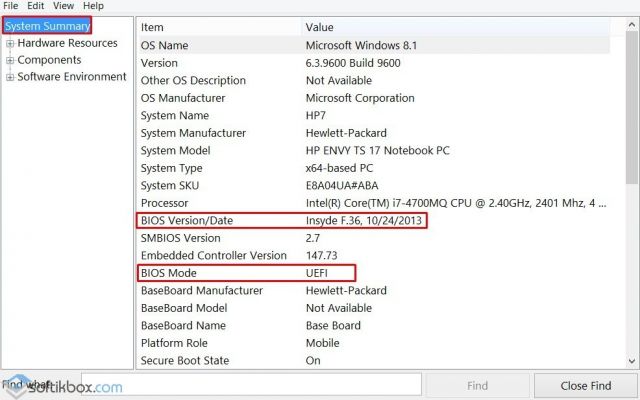Viewport: 640px width, 400px height.
Task: Click the Close Find button
Action: point(586,385)
